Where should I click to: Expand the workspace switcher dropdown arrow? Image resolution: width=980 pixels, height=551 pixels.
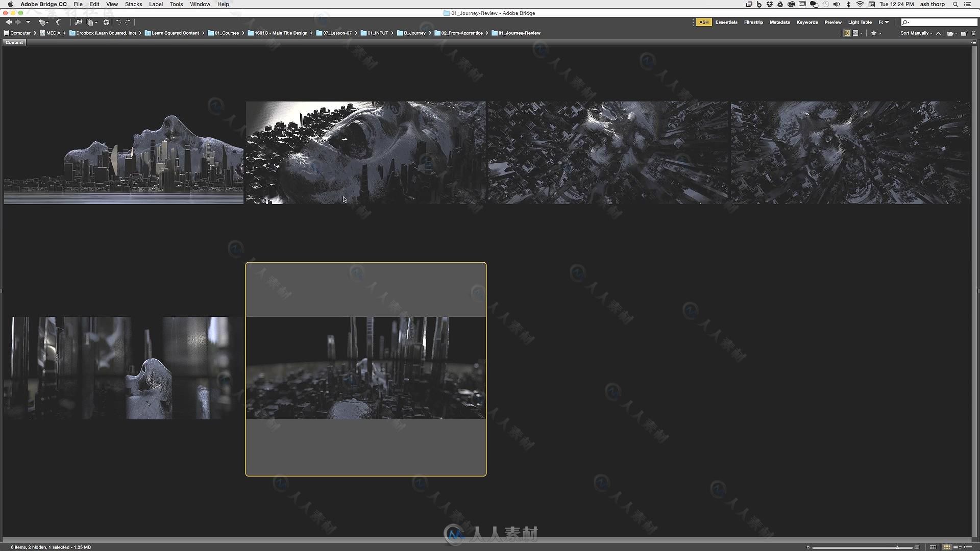pos(887,22)
